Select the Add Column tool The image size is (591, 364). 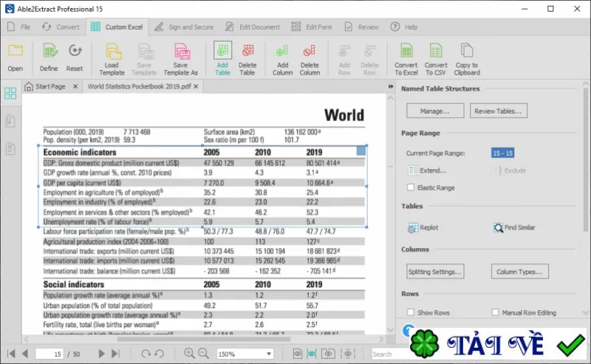(282, 59)
